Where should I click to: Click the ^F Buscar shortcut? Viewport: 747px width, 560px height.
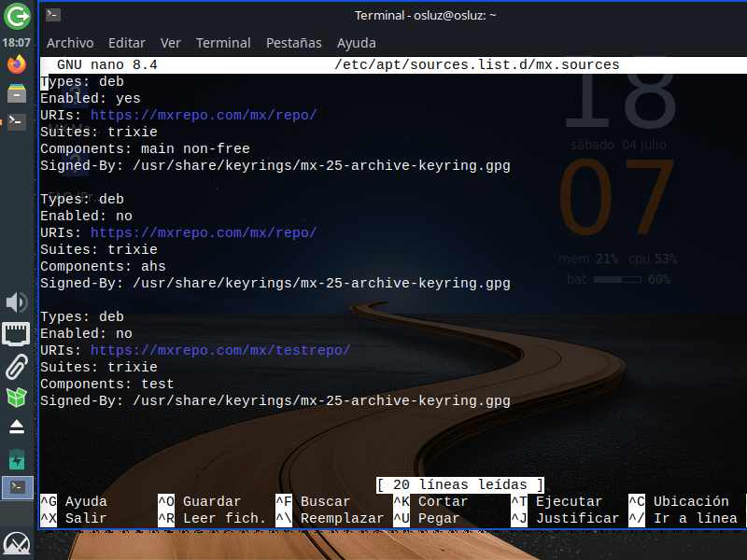pyautogui.click(x=313, y=501)
